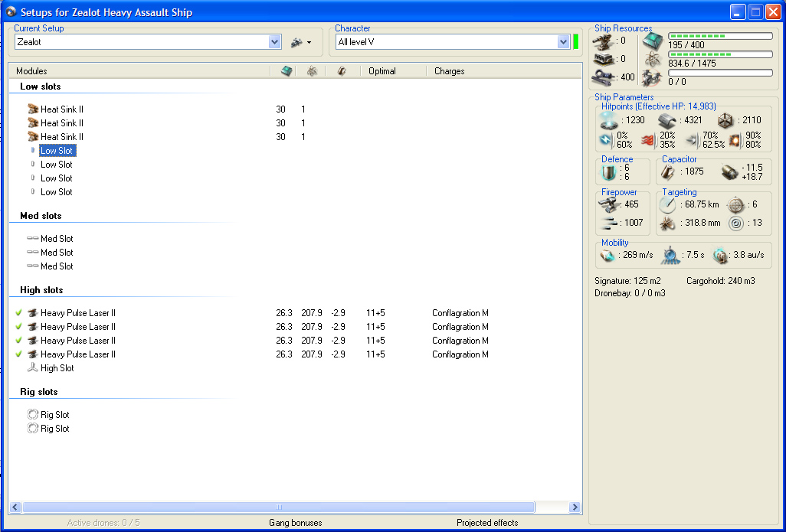Click the drone bandwidth icon beside 0 / 0
This screenshot has width=786, height=532.
click(653, 77)
